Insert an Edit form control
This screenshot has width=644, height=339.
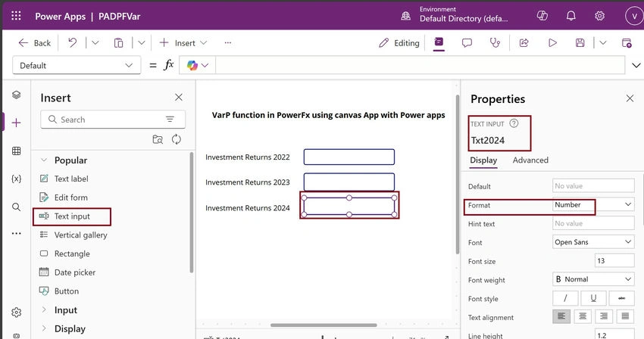click(x=70, y=197)
